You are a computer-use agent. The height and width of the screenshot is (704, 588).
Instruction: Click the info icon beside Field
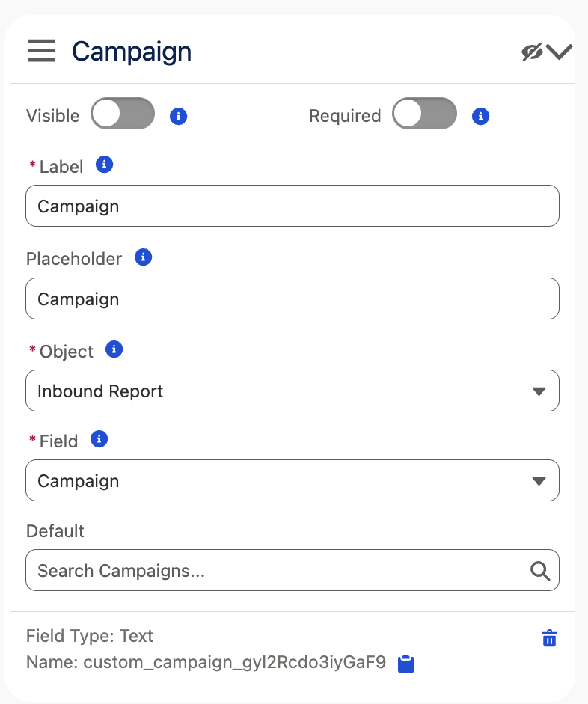(x=98, y=439)
